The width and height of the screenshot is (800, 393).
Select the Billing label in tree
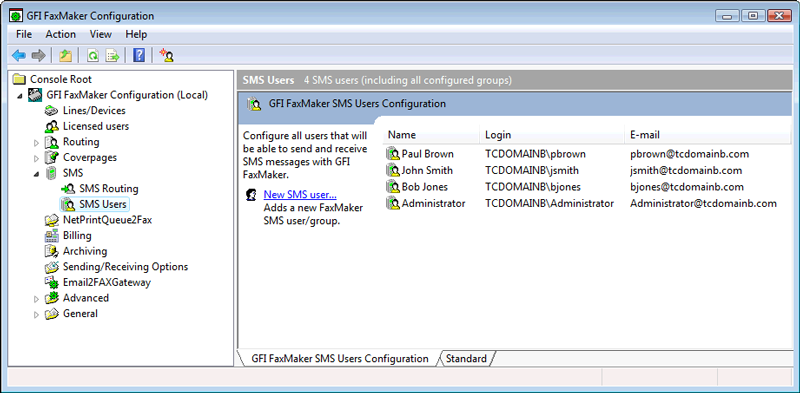coord(77,236)
